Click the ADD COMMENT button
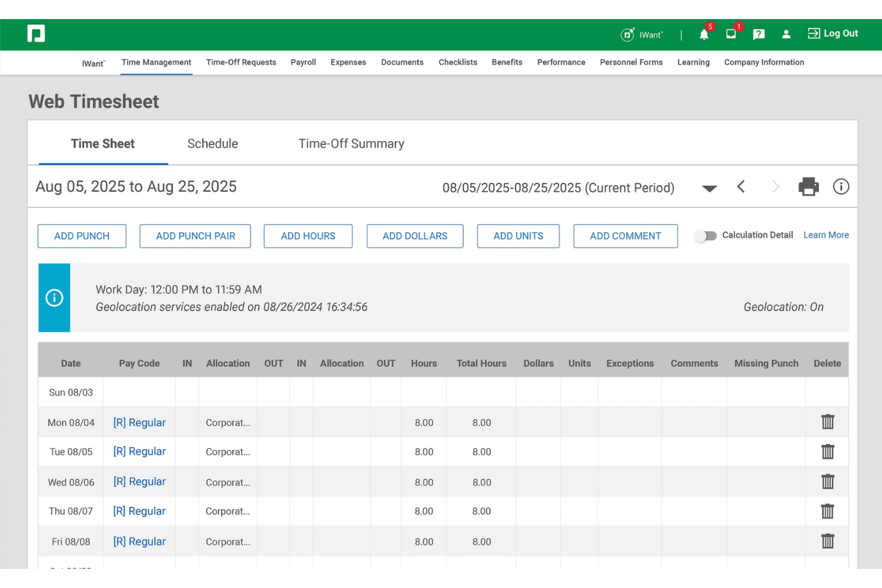Image resolution: width=882 pixels, height=588 pixels. point(626,236)
